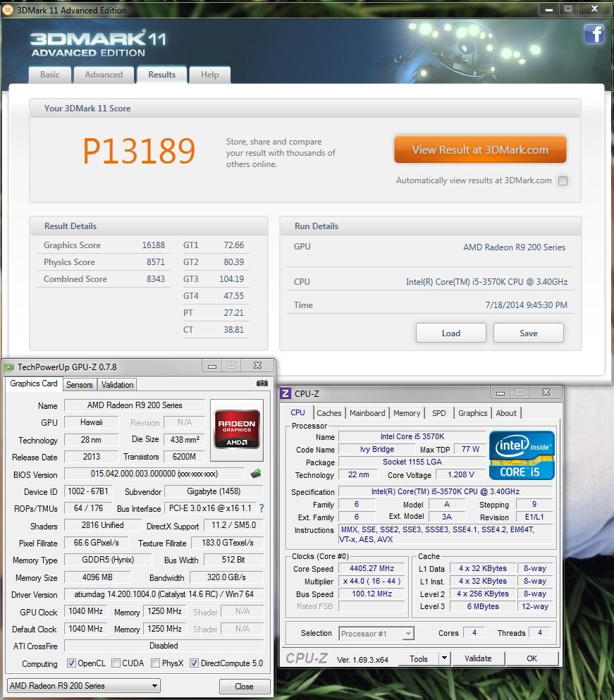The height and width of the screenshot is (700, 614).
Task: Click the Level 3 cache value 6 MBytes
Action: click(483, 606)
